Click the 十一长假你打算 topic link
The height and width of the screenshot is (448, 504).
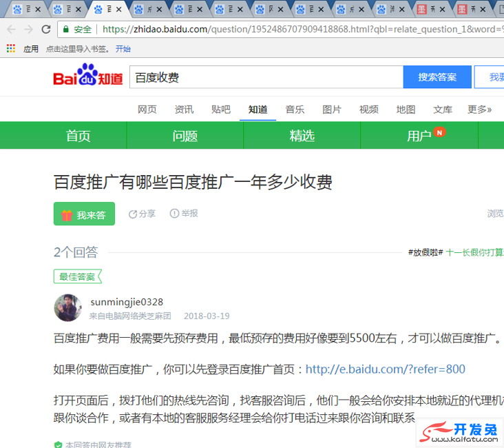pyautogui.click(x=475, y=253)
